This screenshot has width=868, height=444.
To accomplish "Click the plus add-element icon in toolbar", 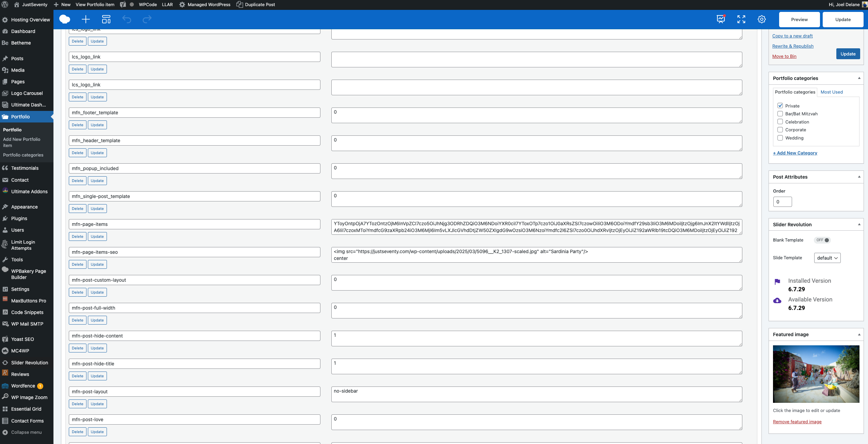I will pyautogui.click(x=86, y=19).
